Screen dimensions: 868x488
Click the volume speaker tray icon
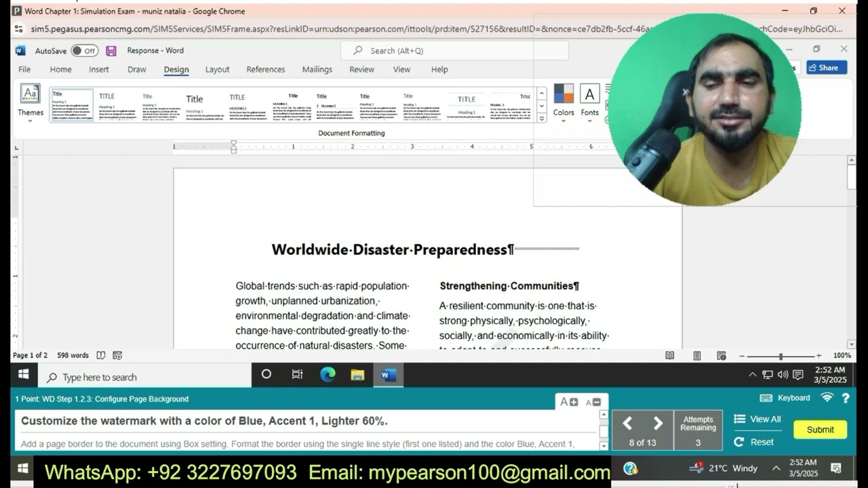783,375
